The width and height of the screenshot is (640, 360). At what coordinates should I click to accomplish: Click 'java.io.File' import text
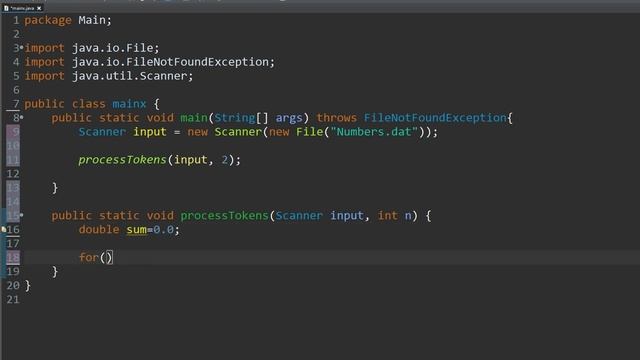(112, 48)
